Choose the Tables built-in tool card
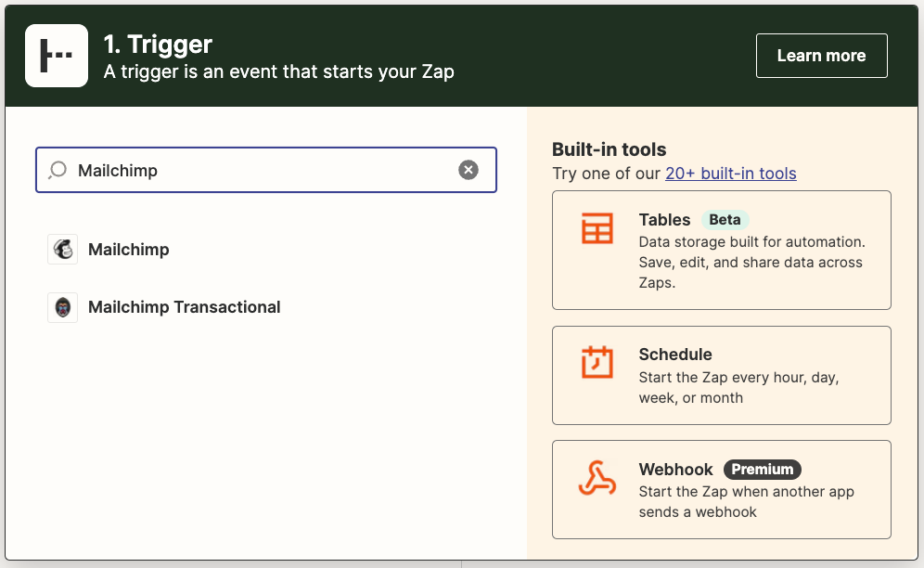This screenshot has width=924, height=568. pos(721,250)
